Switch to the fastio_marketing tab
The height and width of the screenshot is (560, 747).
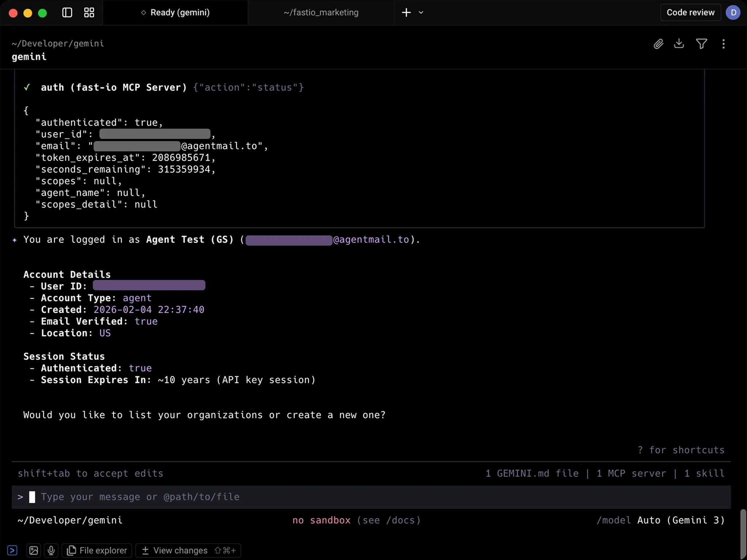[321, 12]
